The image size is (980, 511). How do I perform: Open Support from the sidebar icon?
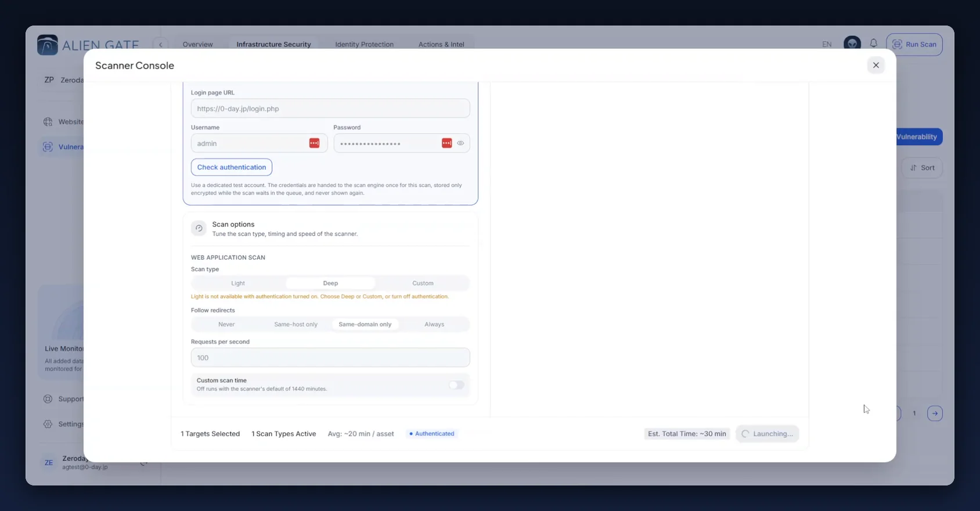[48, 399]
